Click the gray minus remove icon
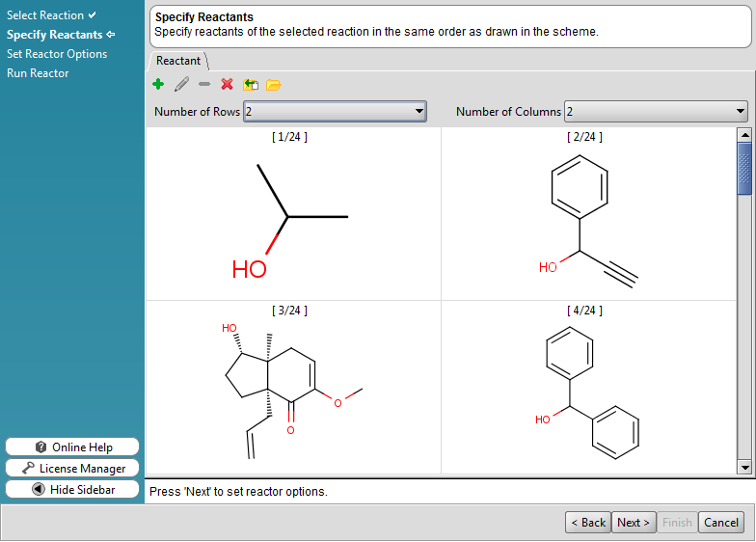 (204, 85)
